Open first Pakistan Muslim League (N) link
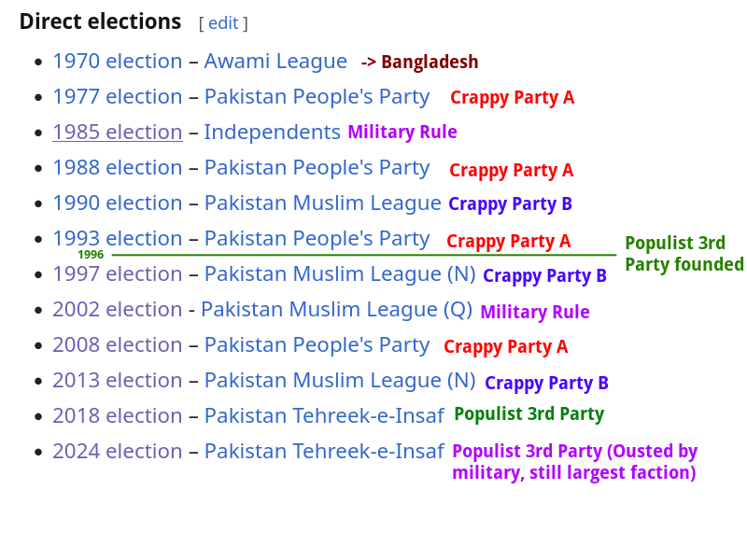 tap(340, 273)
